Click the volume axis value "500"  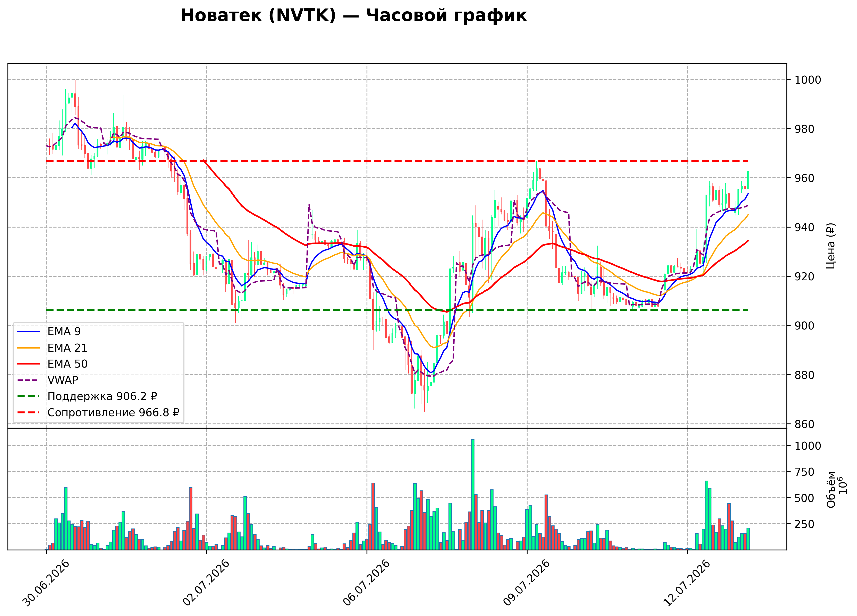(804, 498)
